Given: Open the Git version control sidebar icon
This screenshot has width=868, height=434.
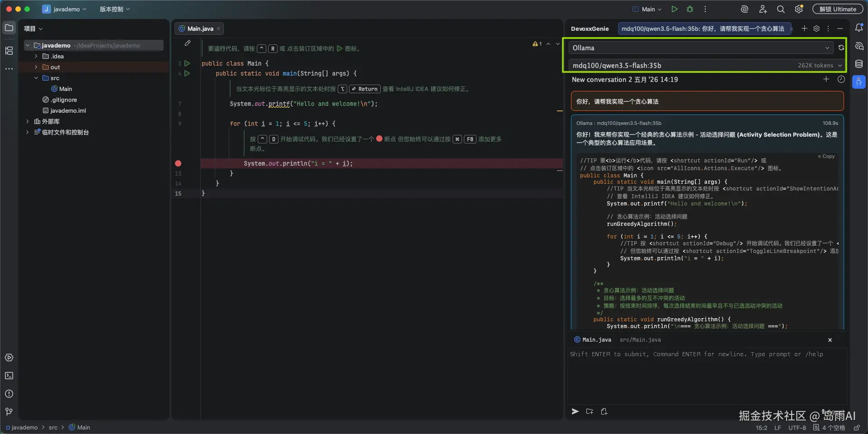Looking at the screenshot, I should pos(9,412).
